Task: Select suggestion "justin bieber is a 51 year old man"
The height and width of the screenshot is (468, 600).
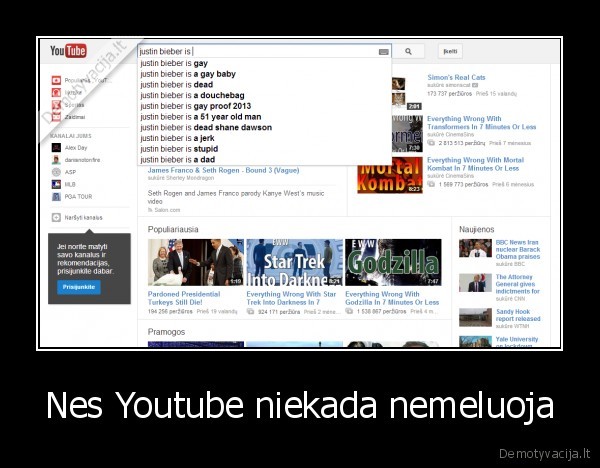Action: 264,117
